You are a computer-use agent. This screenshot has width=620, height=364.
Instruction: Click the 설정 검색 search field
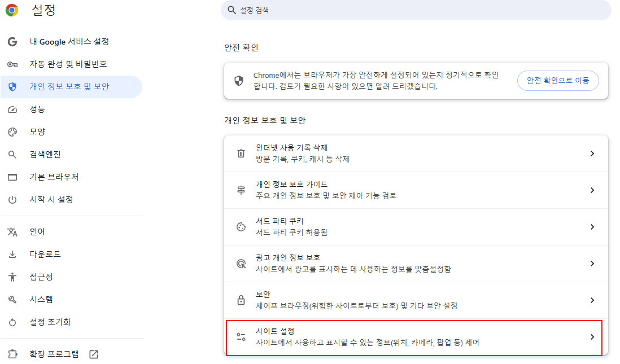coord(416,10)
